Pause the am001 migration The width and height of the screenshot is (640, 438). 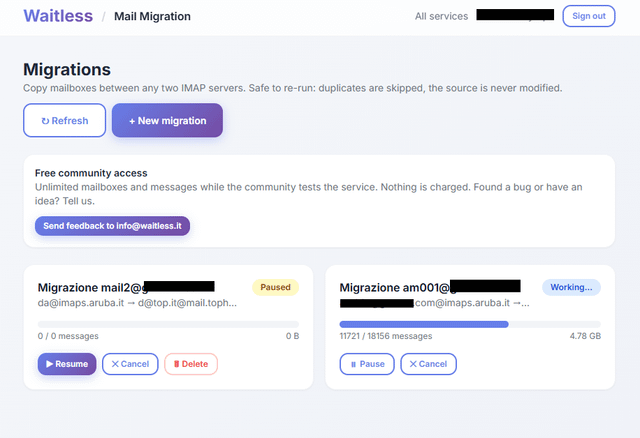(367, 364)
